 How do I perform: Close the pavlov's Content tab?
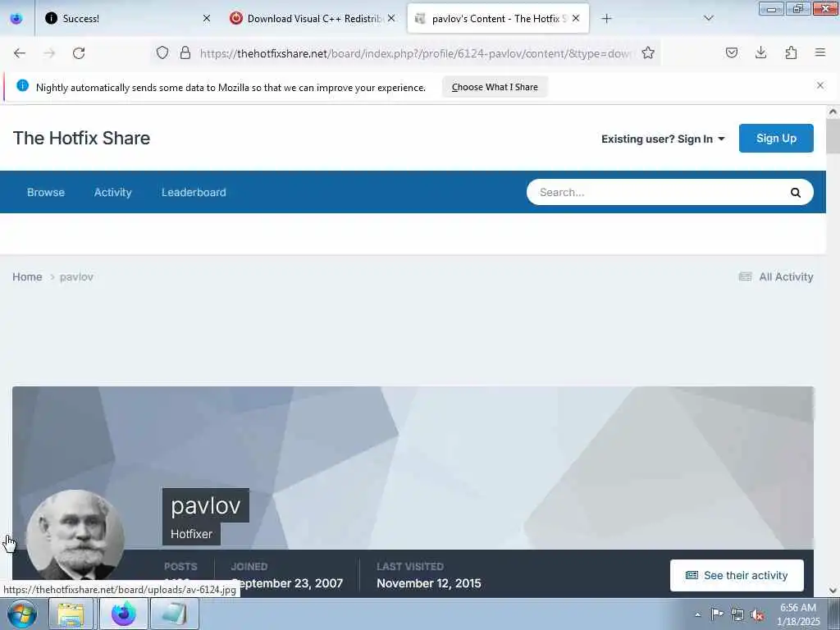click(x=576, y=18)
